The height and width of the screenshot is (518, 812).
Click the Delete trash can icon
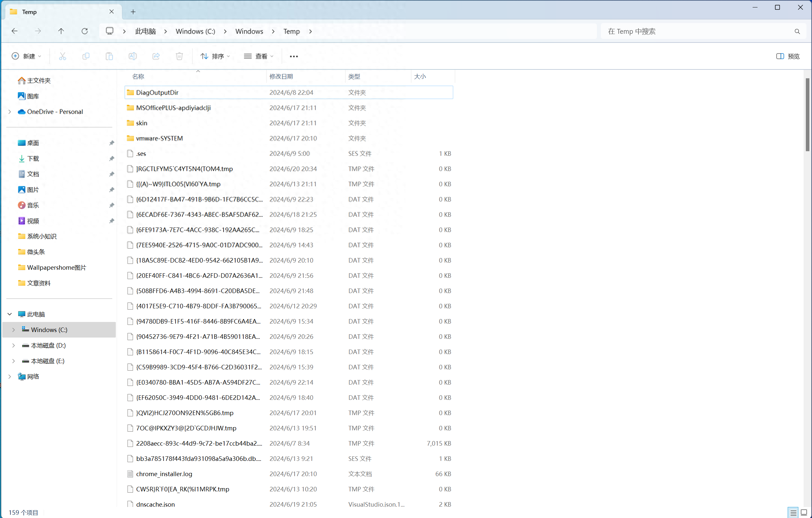coord(179,56)
